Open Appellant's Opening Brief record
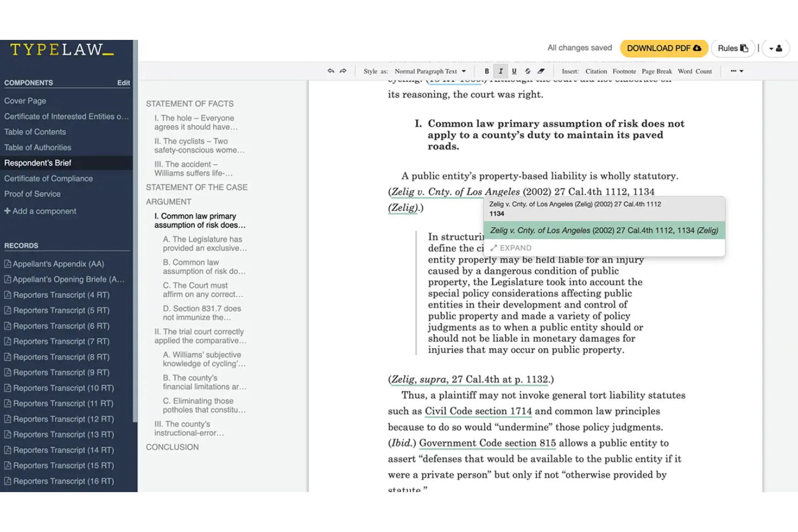The width and height of the screenshot is (798, 532). [x=64, y=280]
